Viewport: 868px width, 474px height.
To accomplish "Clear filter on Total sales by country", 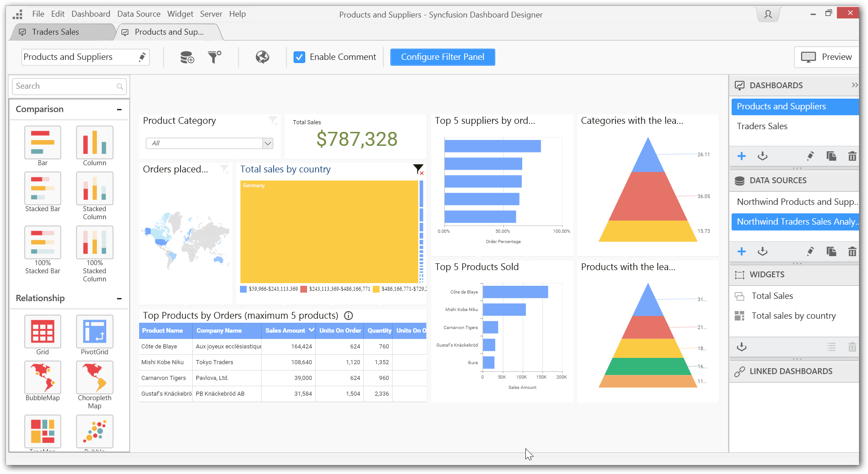I will coord(418,170).
